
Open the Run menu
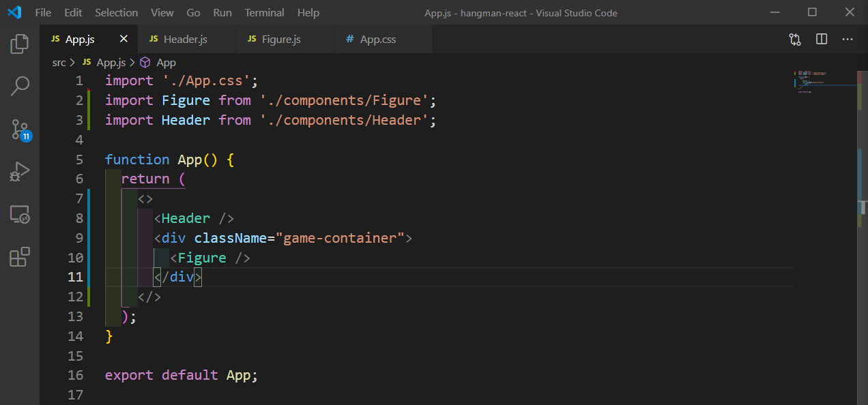coord(222,12)
